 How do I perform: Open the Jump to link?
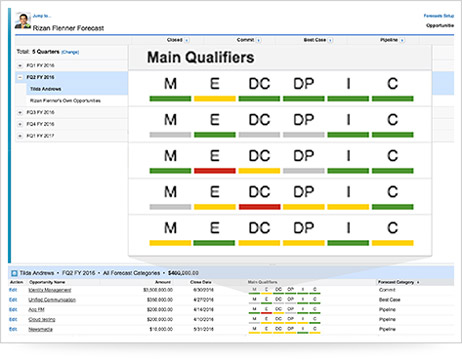(42, 16)
